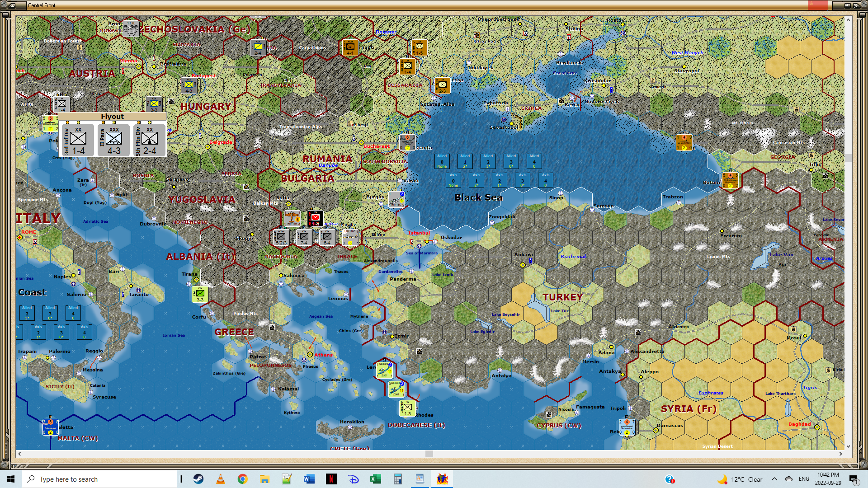868x488 pixels.
Task: Click the map scroll-left arrow
Action: [19, 454]
